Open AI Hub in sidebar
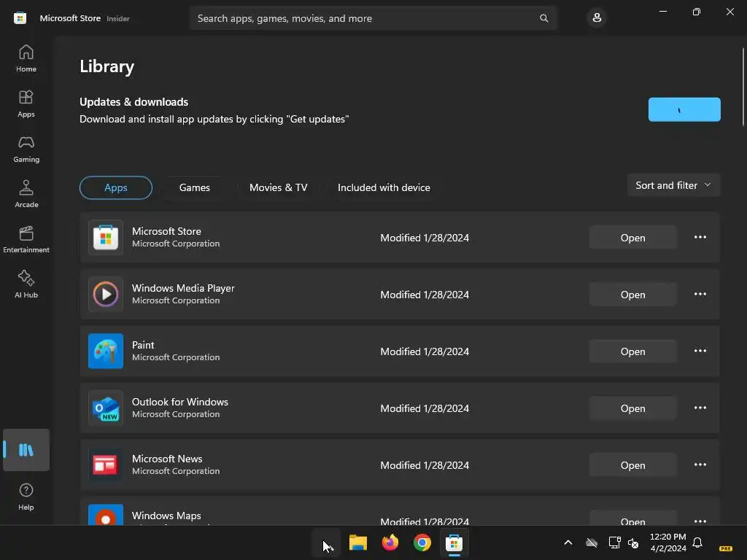The width and height of the screenshot is (747, 560). 26,284
